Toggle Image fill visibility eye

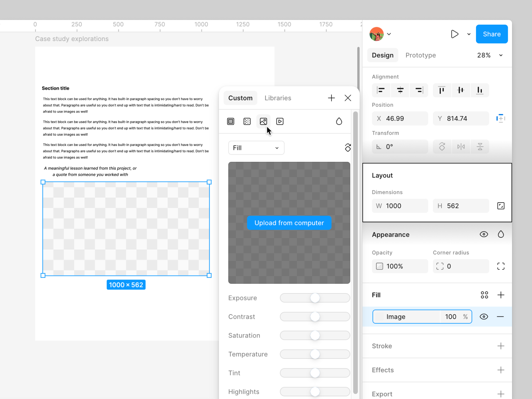(484, 316)
